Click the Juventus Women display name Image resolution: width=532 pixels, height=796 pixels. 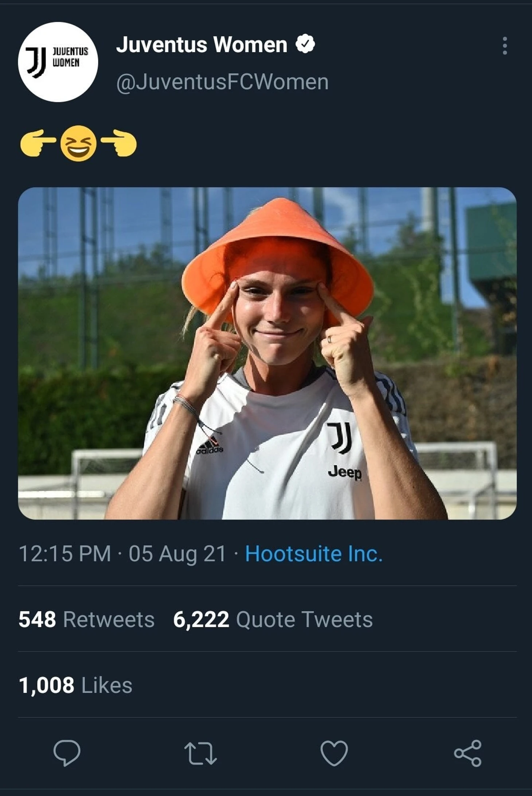(x=202, y=45)
